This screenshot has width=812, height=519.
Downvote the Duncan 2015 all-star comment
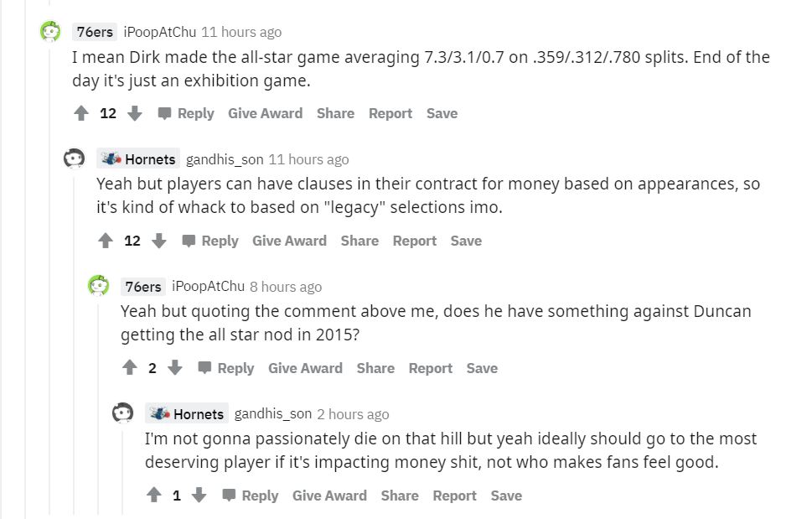coord(173,367)
